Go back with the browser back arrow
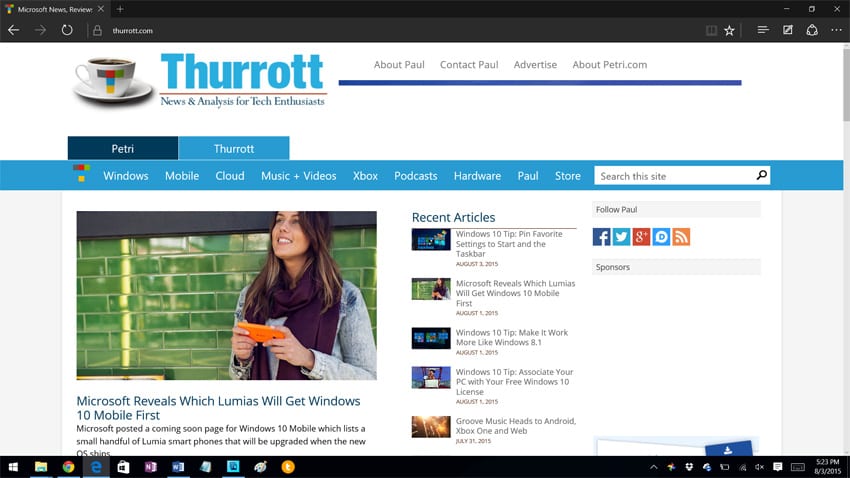The image size is (850, 478). point(14,30)
